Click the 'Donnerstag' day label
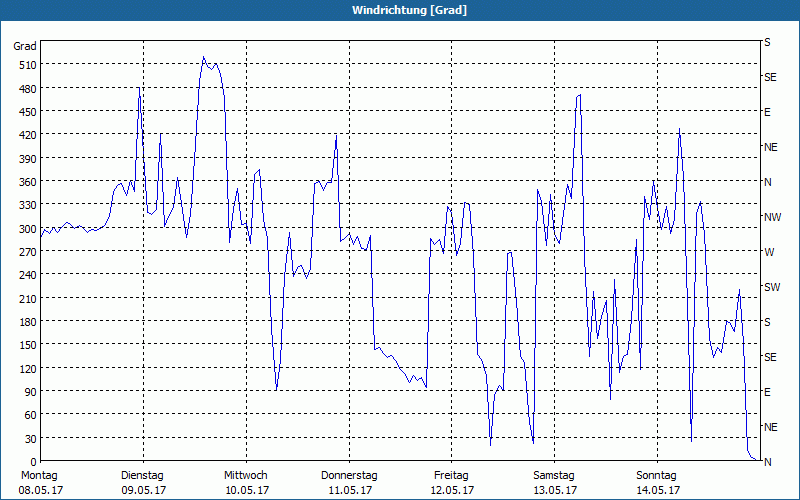This screenshot has width=800, height=500. click(x=349, y=476)
